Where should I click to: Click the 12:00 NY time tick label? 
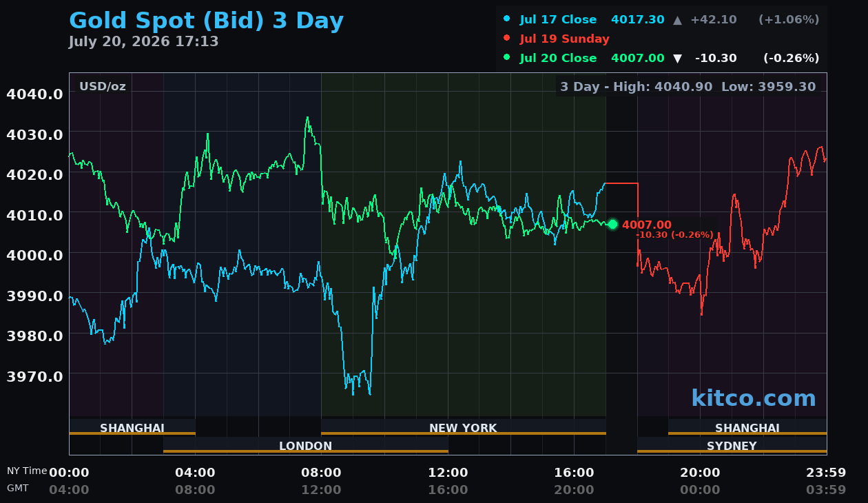[448, 473]
